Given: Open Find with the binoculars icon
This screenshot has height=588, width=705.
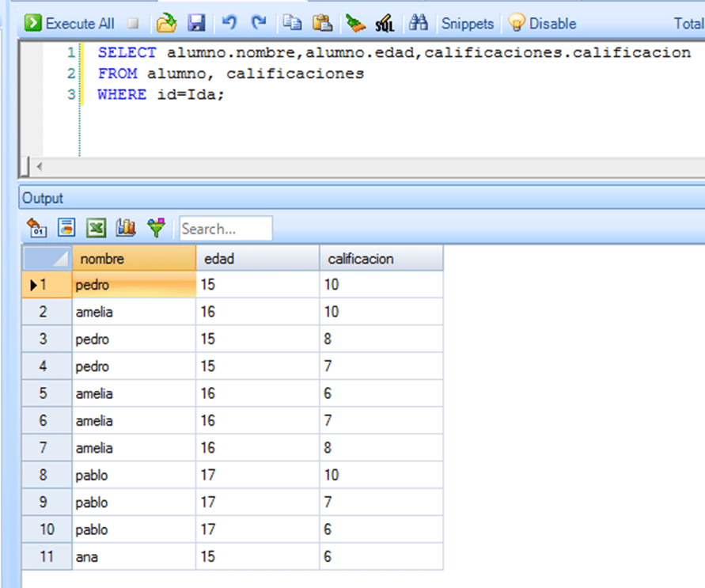Looking at the screenshot, I should click(418, 23).
